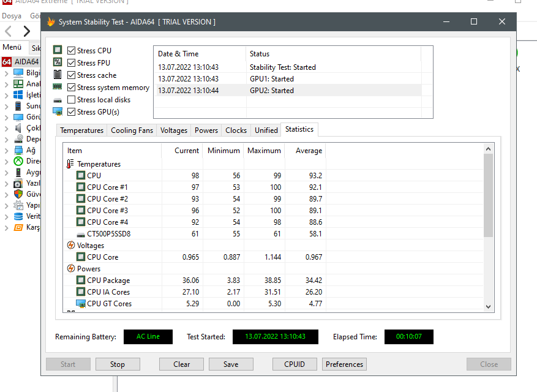Click the Voltages lightning icon
This screenshot has width=537, height=392.
click(71, 246)
